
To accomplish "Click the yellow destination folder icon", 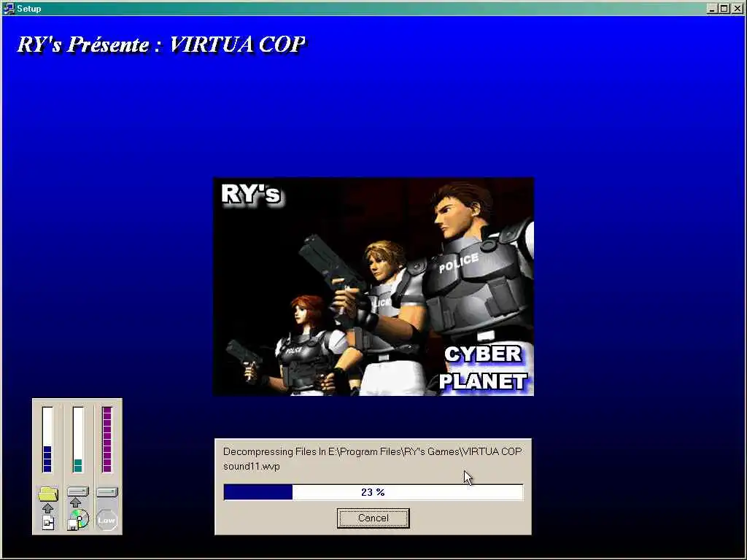I will (47, 494).
